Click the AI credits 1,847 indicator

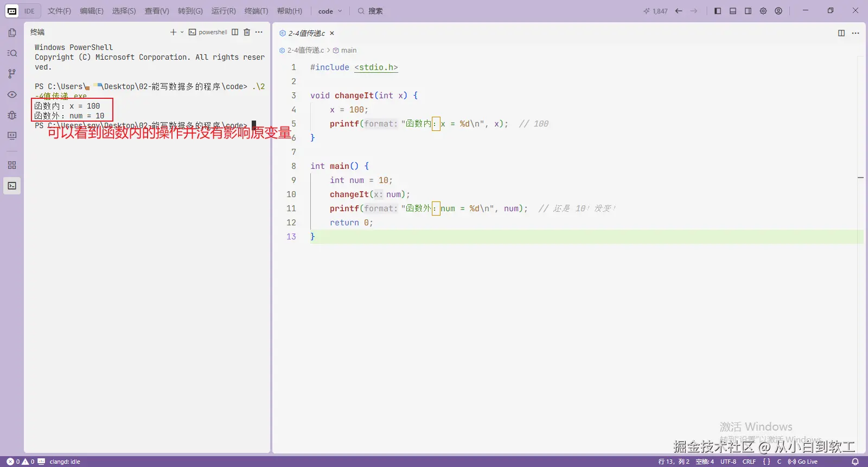(655, 11)
